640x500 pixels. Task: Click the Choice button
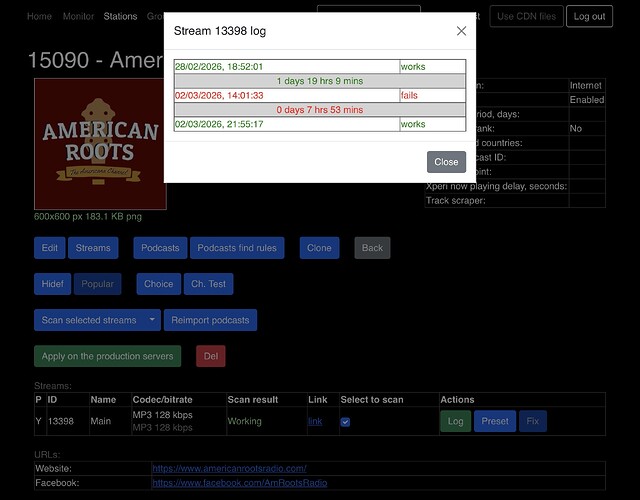(158, 284)
